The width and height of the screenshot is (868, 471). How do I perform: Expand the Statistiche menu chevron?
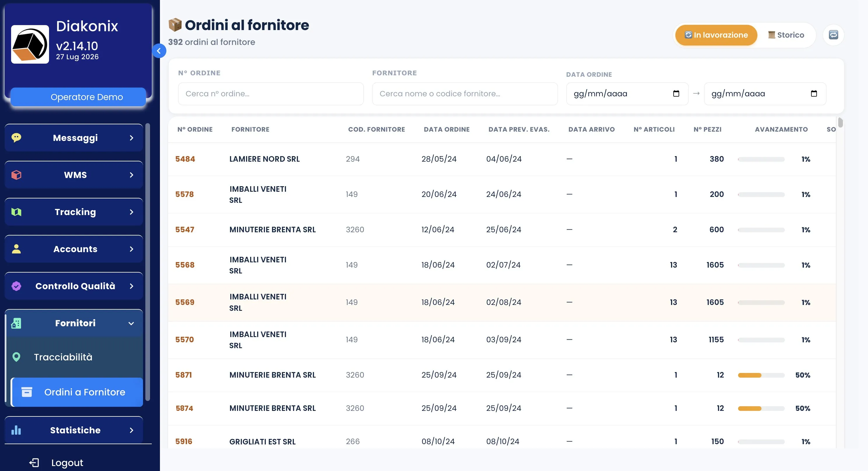coord(131,430)
